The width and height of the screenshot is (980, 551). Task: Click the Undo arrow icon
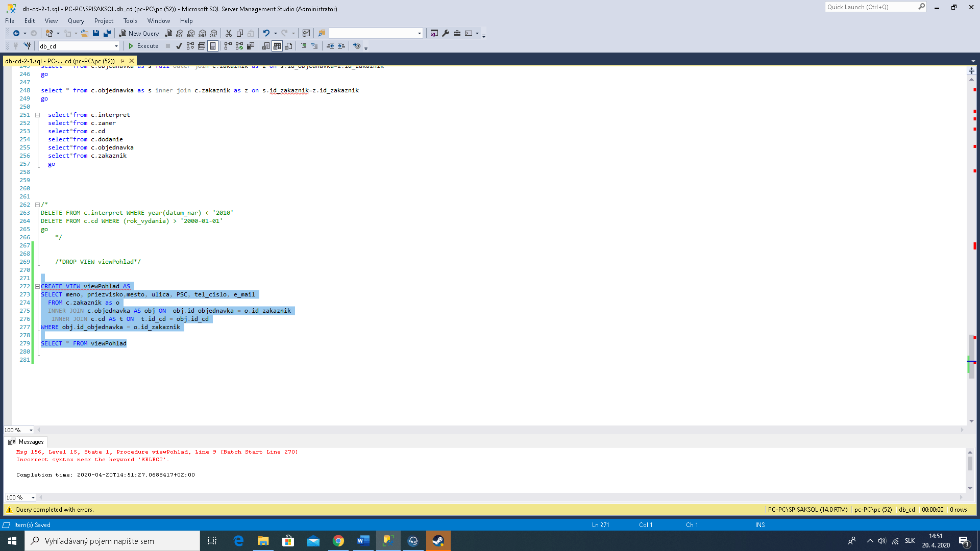pos(266,33)
